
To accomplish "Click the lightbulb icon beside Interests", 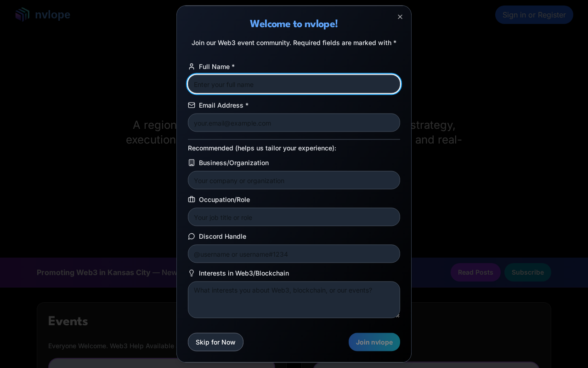I will tap(192, 273).
